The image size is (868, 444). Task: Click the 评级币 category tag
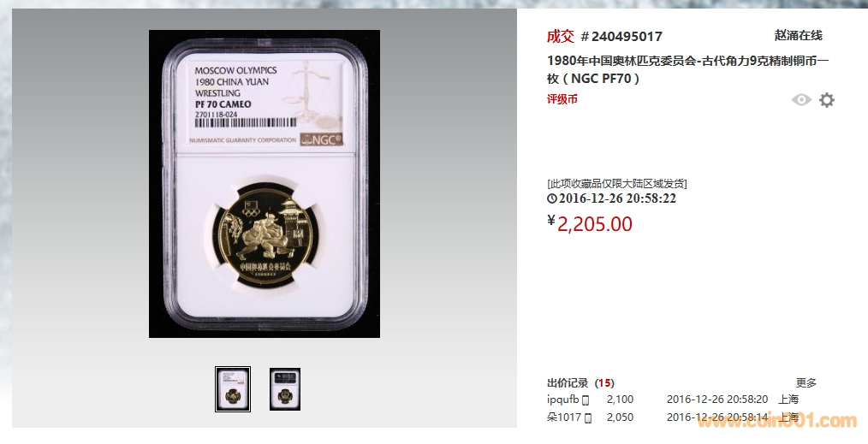tap(562, 99)
